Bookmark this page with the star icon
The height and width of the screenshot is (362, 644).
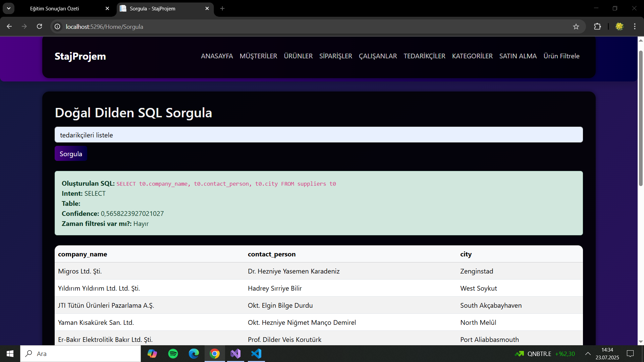576,26
